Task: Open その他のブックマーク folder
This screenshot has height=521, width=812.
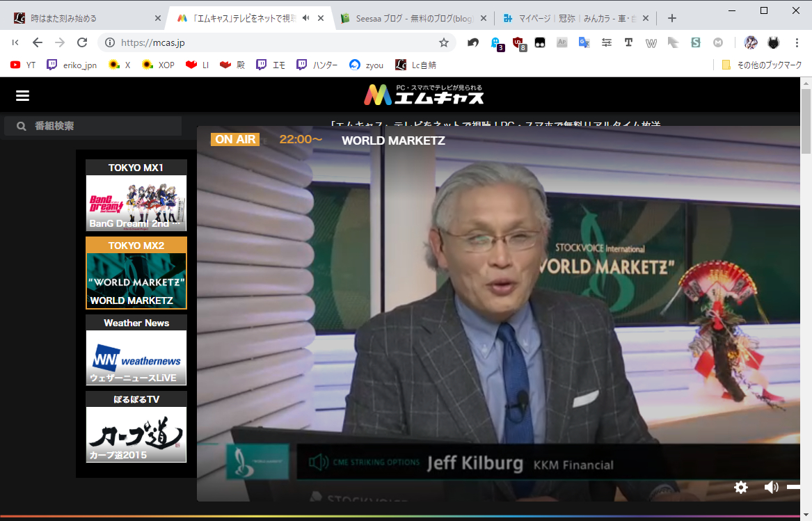Action: click(x=762, y=65)
